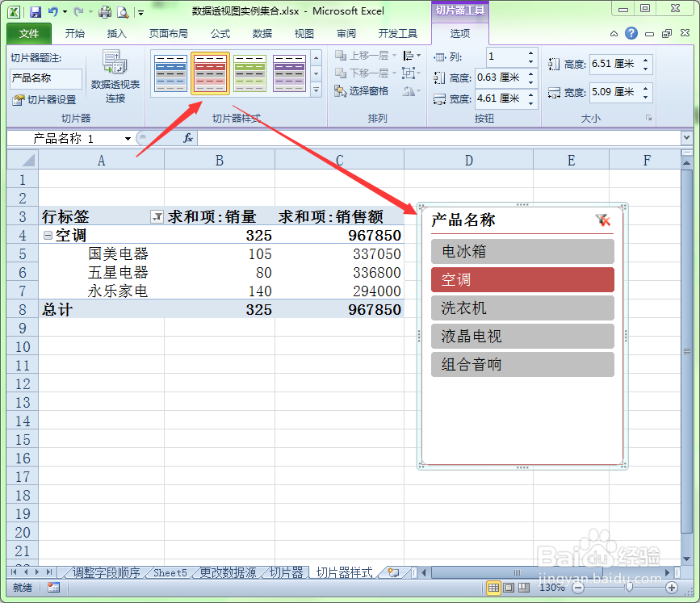This screenshot has height=603, width=700.
Task: Switch to Normal view
Action: pyautogui.click(x=493, y=588)
